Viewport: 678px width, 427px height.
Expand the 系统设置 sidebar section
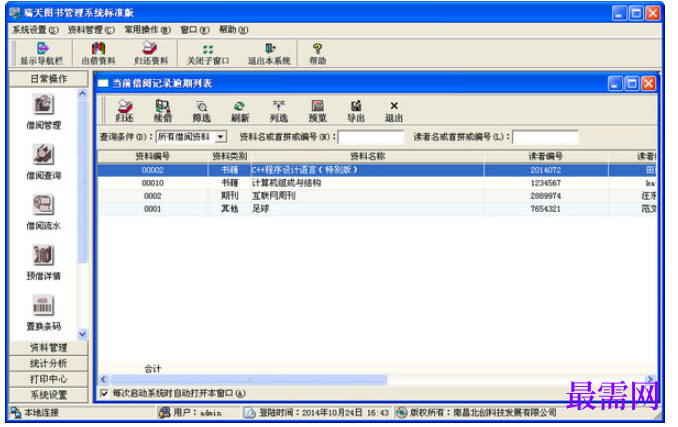click(x=48, y=395)
